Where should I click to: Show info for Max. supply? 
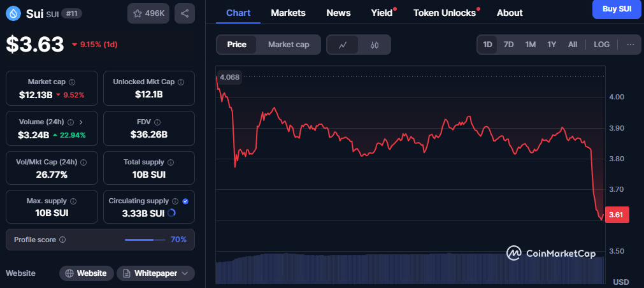click(x=73, y=201)
